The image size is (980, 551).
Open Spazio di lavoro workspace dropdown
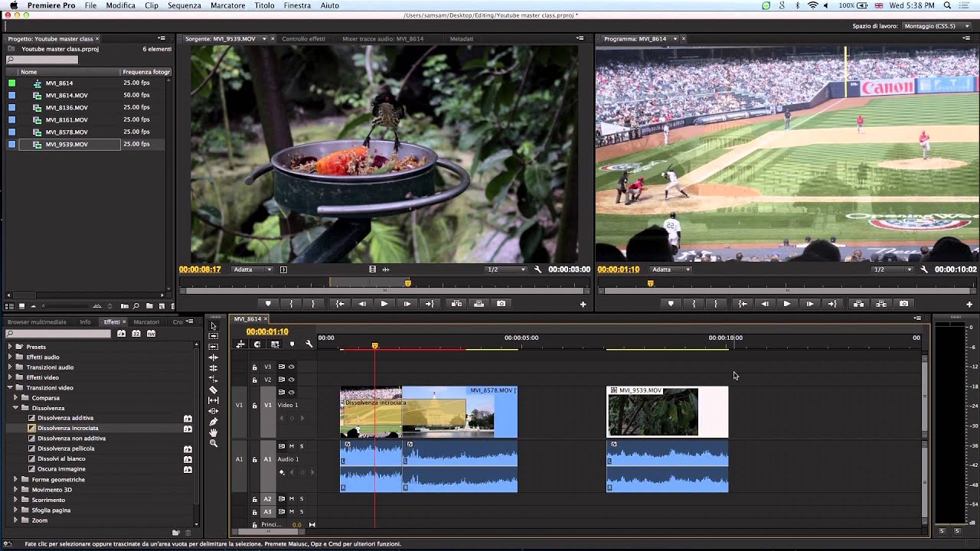(x=936, y=26)
